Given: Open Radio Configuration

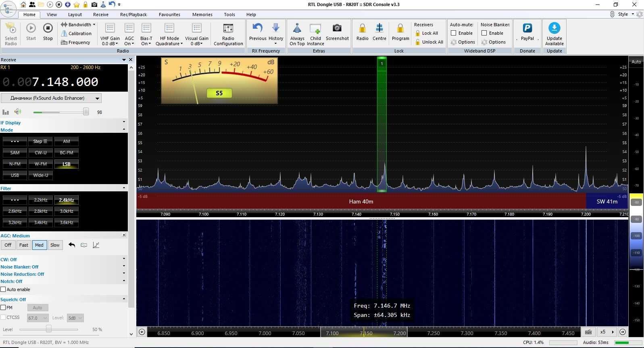Looking at the screenshot, I should tap(228, 34).
